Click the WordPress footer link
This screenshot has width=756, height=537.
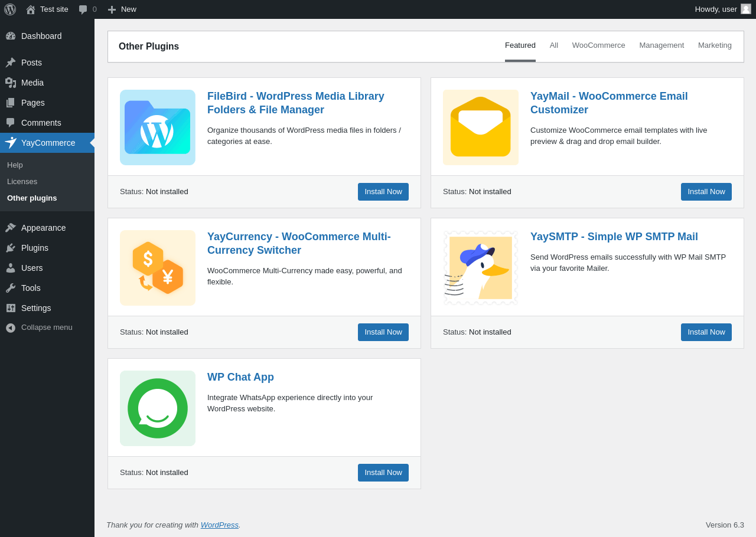coord(219,525)
